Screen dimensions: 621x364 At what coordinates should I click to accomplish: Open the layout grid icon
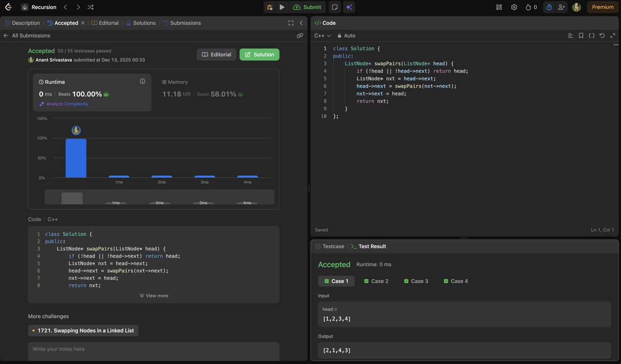point(499,7)
